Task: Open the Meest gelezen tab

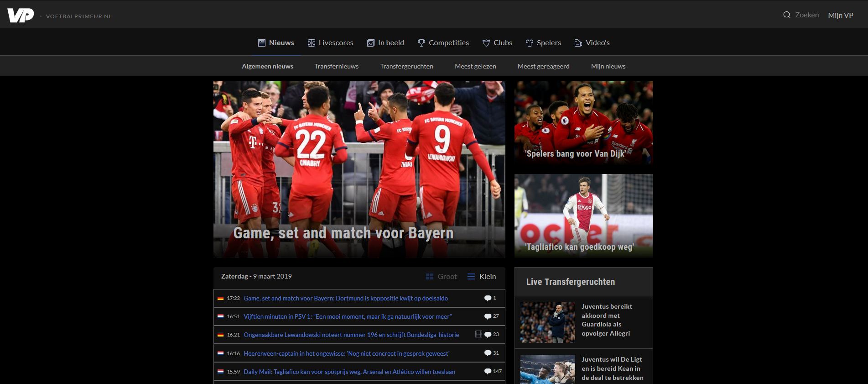Action: (475, 66)
